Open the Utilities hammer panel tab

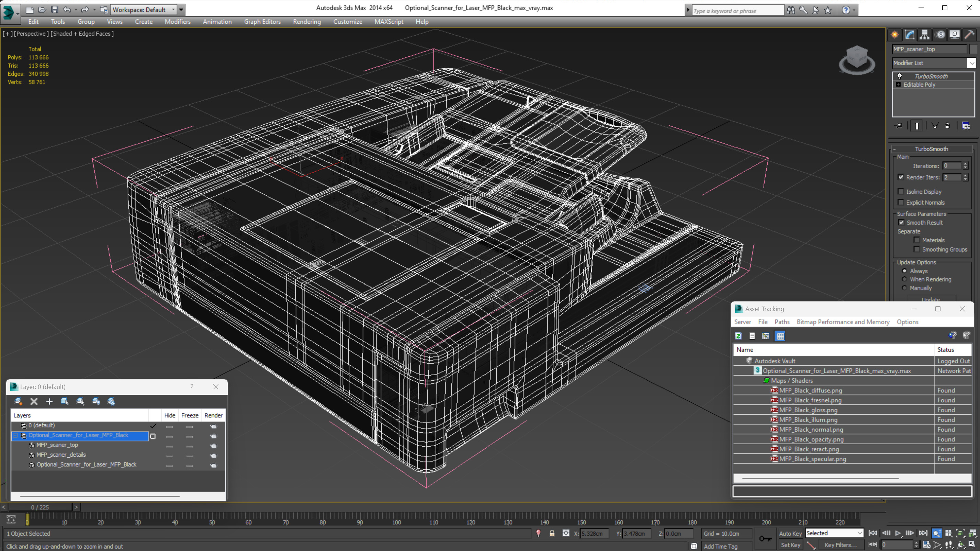(x=970, y=35)
